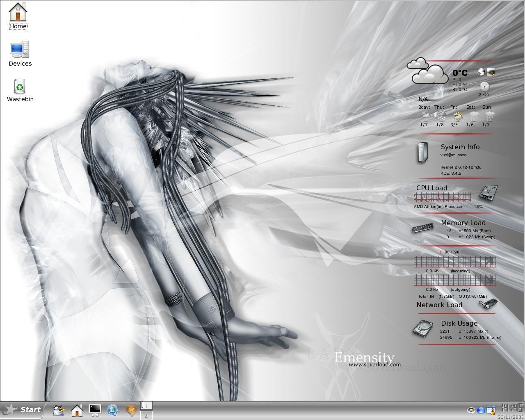This screenshot has width=525, height=420.
Task: Click the Total IN (1.8GiB) text
Action: pyautogui.click(x=436, y=297)
